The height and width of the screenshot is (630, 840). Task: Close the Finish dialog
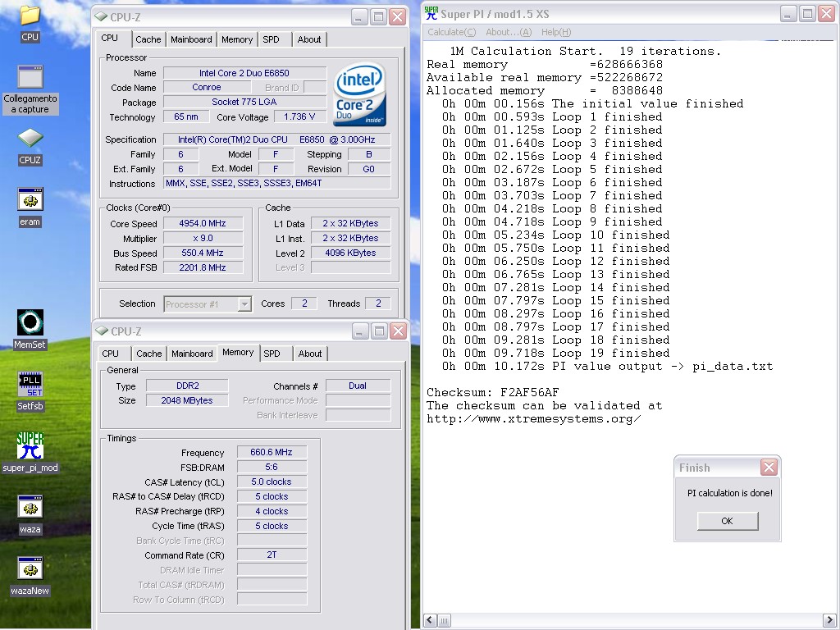tap(769, 467)
